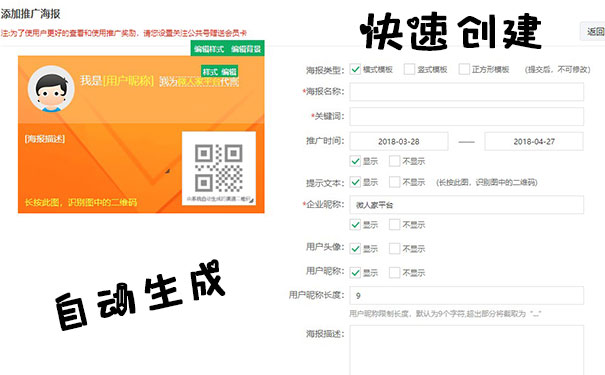Toggle 不显示 checkbox below 企业昵称 field
The height and width of the screenshot is (375, 605).
tap(395, 225)
